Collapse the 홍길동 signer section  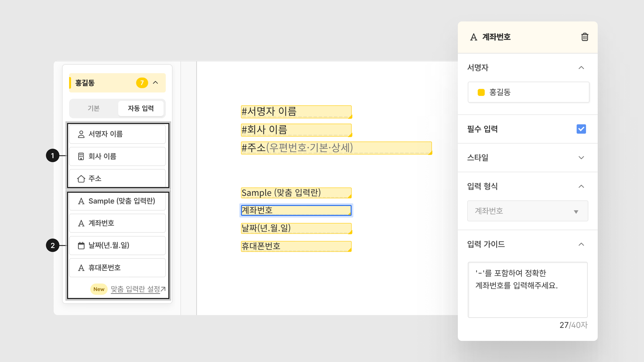coord(155,83)
